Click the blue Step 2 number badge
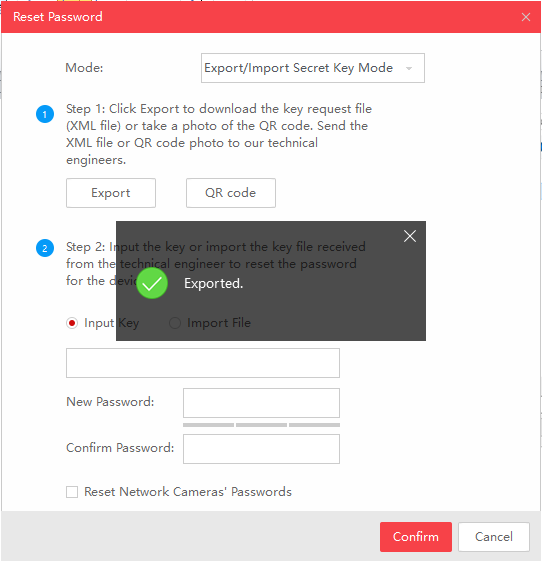 coord(45,248)
